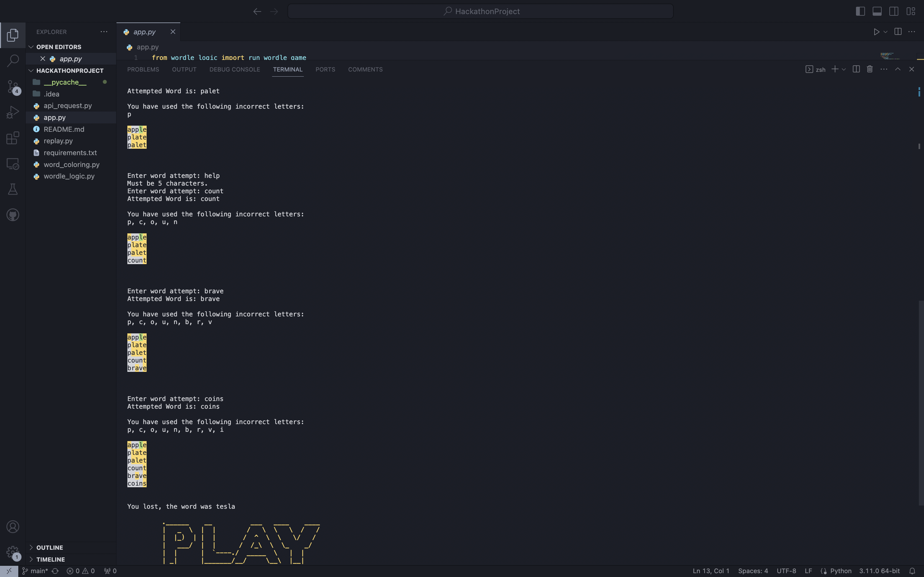Viewport: 924px width, 577px height.
Task: Run Python file with play button
Action: (876, 32)
